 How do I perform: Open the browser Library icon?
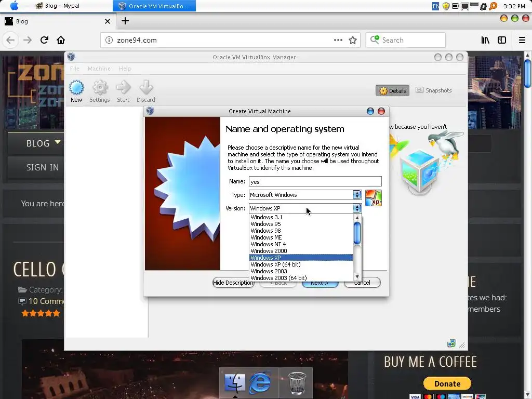(x=486, y=40)
